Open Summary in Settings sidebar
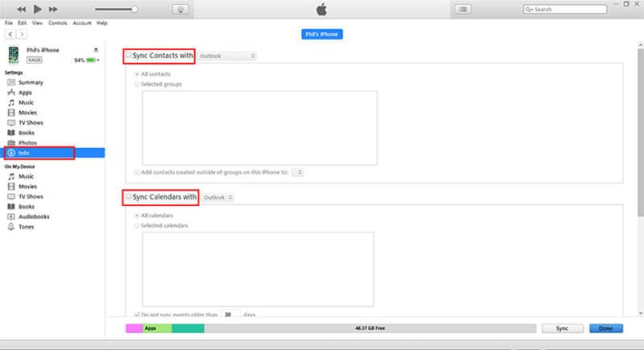 tap(31, 83)
